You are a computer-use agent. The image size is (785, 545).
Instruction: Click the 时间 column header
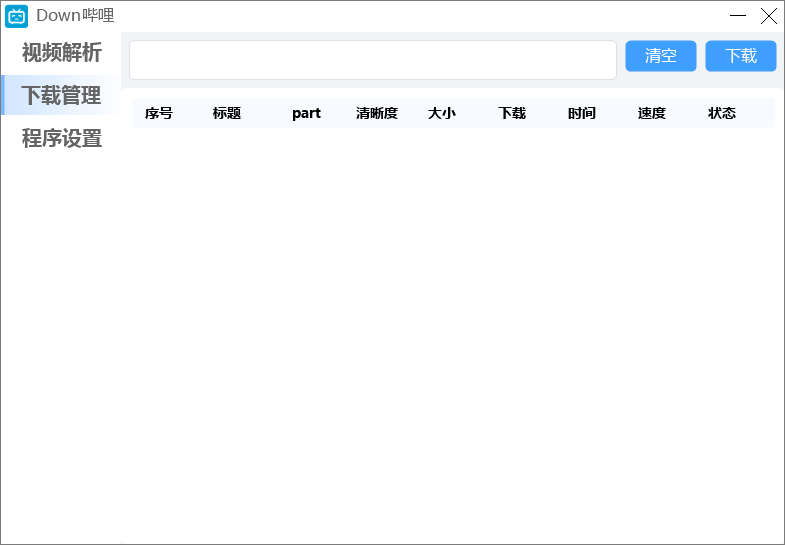pos(582,113)
